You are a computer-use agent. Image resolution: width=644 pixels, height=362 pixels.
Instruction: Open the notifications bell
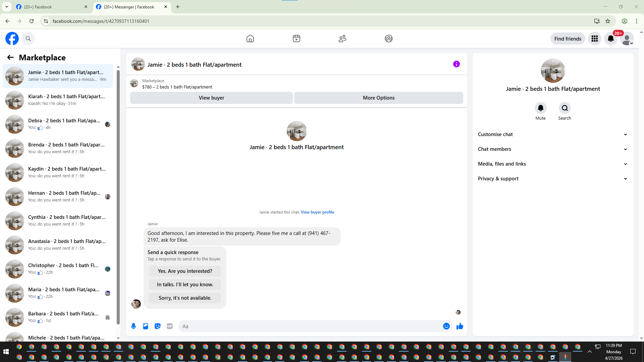611,39
